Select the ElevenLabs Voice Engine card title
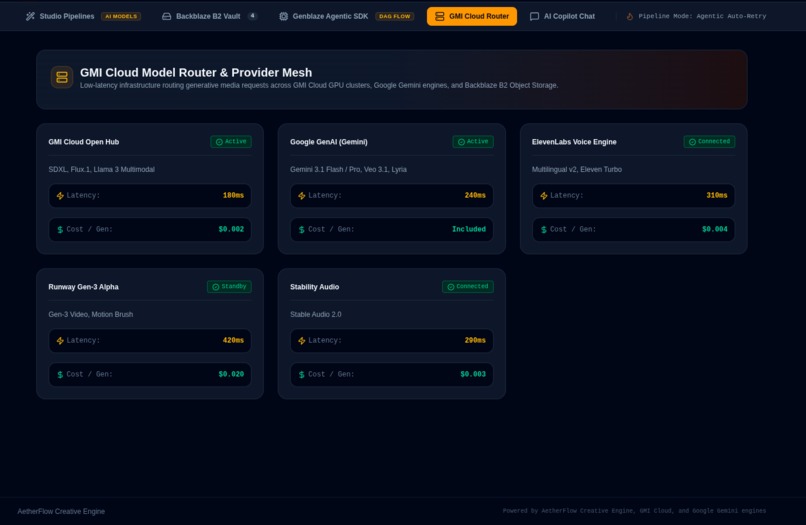Screen dimensions: 806x525 pos(574,142)
